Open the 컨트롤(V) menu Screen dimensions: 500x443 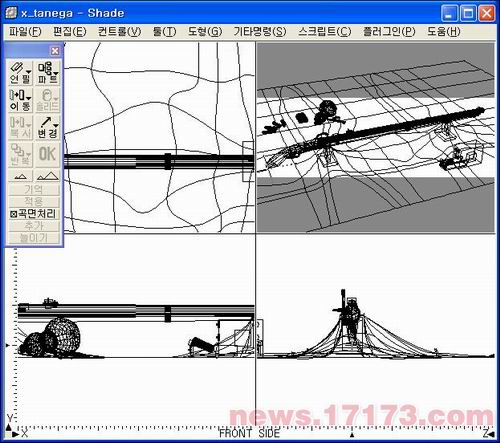tap(119, 32)
